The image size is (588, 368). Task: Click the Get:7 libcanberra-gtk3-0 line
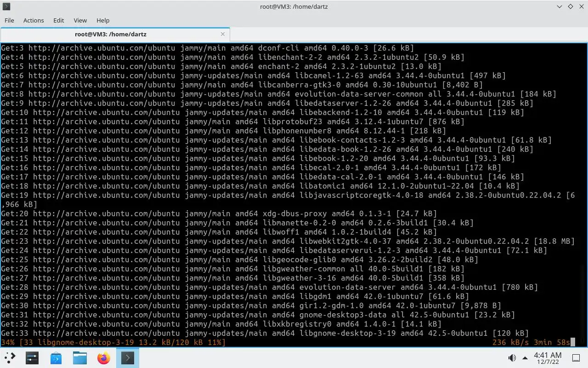pyautogui.click(x=242, y=85)
